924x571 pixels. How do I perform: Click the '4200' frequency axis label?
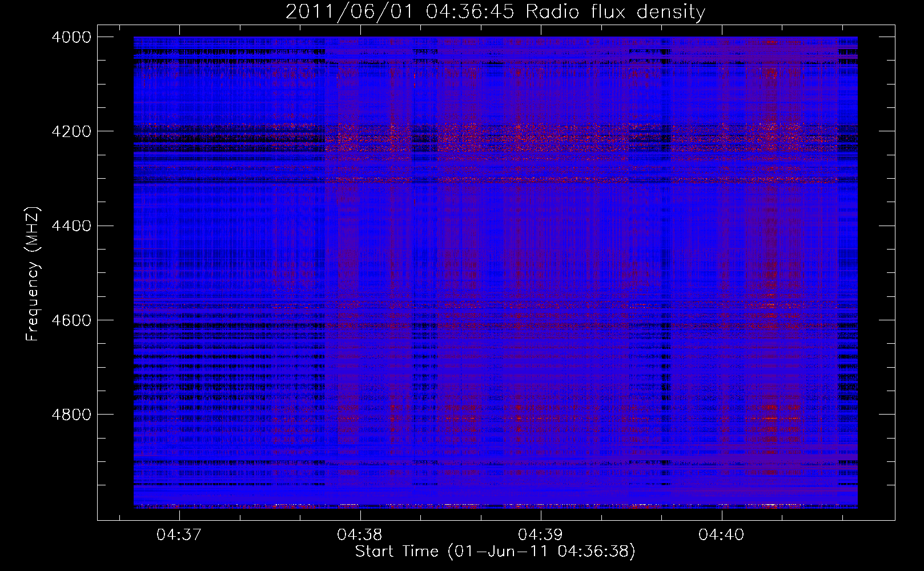point(71,131)
